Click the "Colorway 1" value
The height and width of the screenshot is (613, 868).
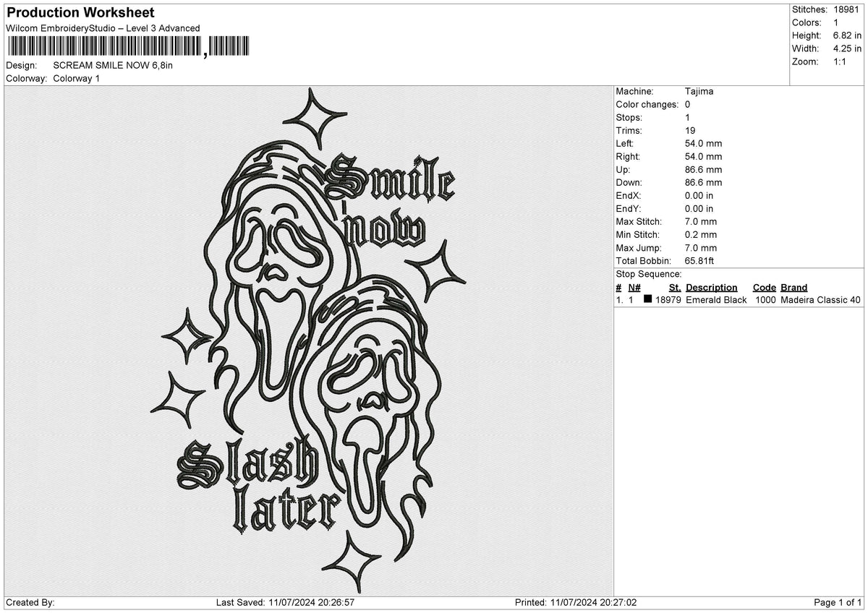(77, 78)
